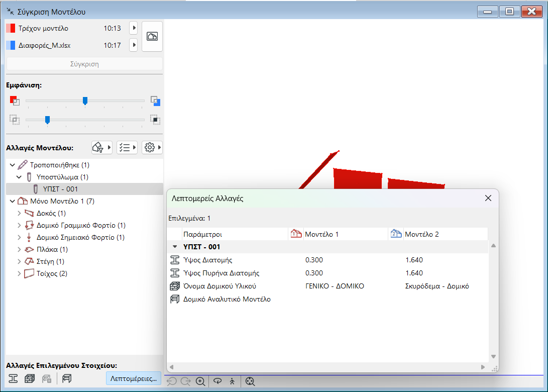Close the Λεπτομερείς Αλλαγές panel

click(x=488, y=199)
